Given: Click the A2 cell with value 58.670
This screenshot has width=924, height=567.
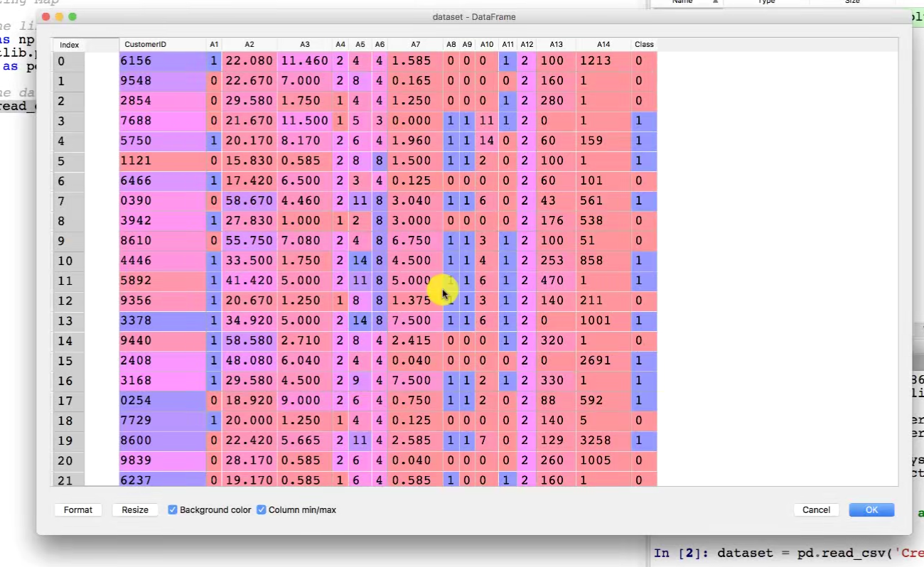Looking at the screenshot, I should (x=249, y=201).
